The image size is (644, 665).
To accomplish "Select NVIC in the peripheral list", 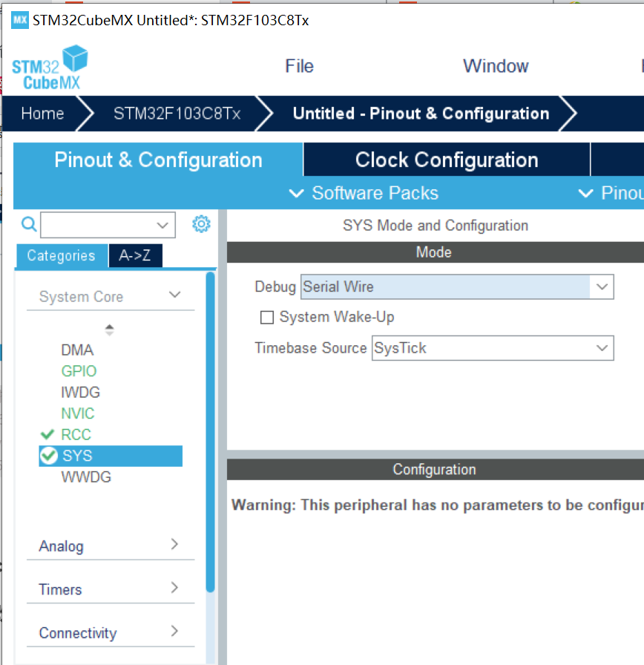I will (x=78, y=413).
